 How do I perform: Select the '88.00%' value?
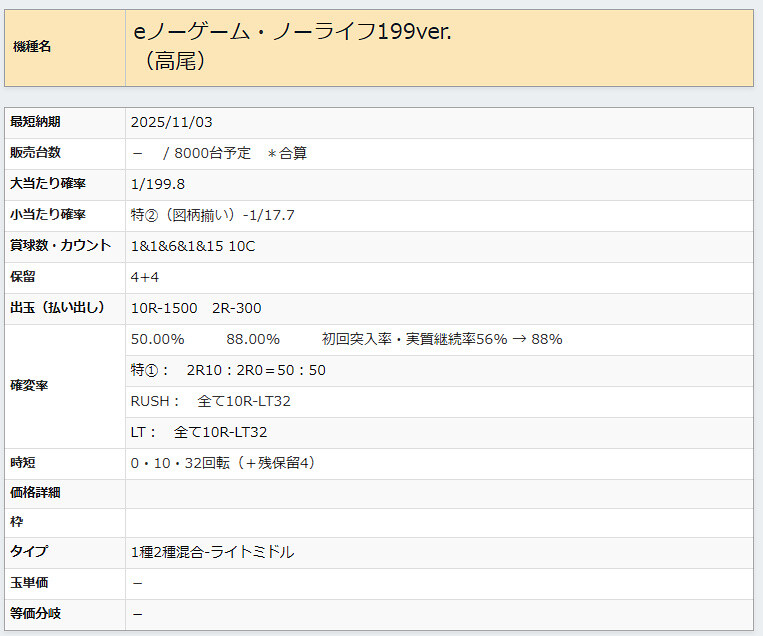253,339
